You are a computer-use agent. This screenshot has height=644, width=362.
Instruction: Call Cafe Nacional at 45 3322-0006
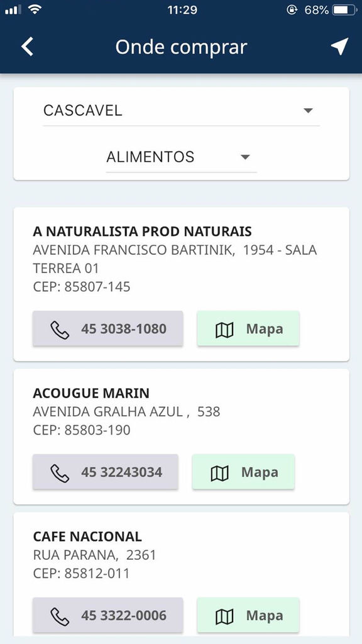pyautogui.click(x=108, y=615)
